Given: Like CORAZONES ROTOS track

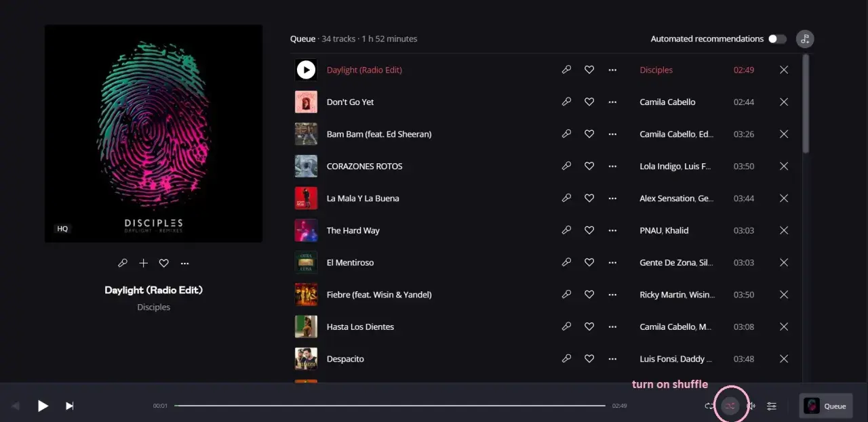Looking at the screenshot, I should point(589,166).
